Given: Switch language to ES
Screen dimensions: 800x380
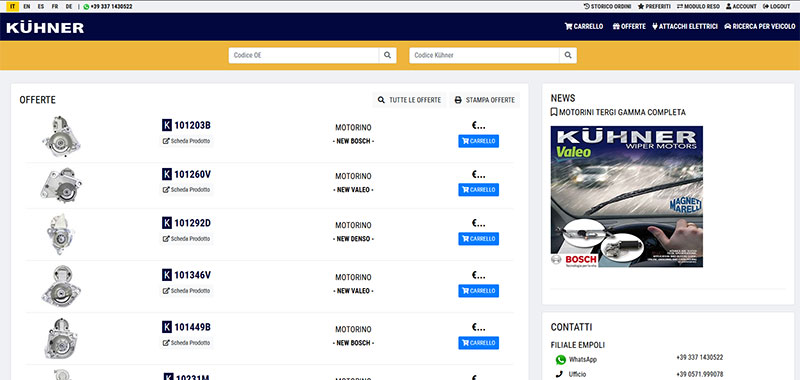Looking at the screenshot, I should pyautogui.click(x=41, y=7).
